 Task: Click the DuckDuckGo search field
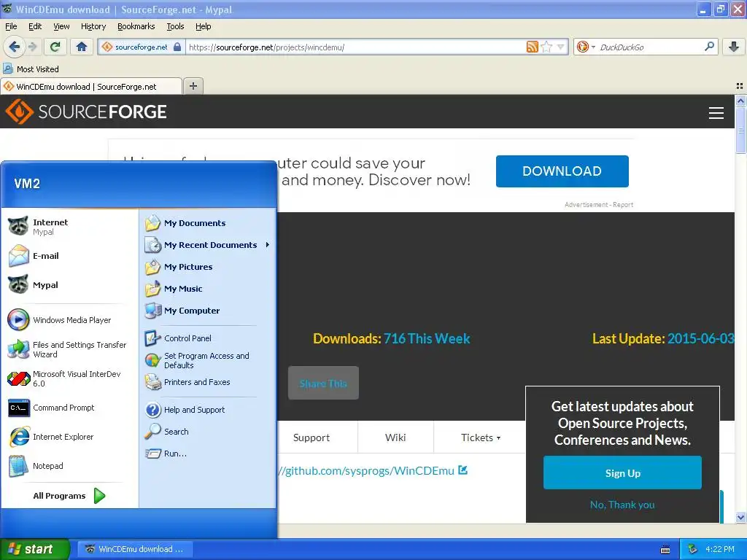coord(649,47)
